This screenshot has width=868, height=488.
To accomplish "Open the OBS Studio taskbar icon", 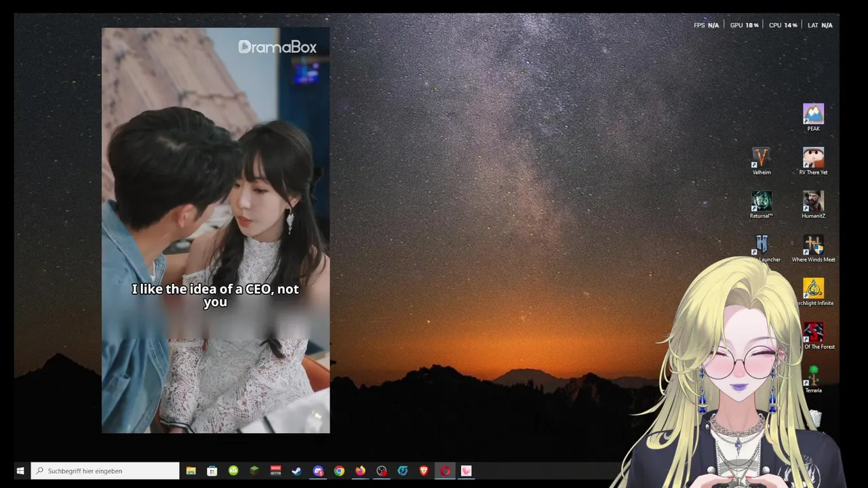I will pos(382,470).
